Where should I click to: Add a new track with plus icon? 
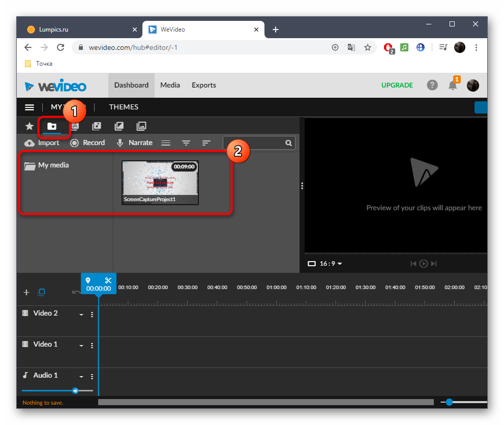[x=26, y=292]
